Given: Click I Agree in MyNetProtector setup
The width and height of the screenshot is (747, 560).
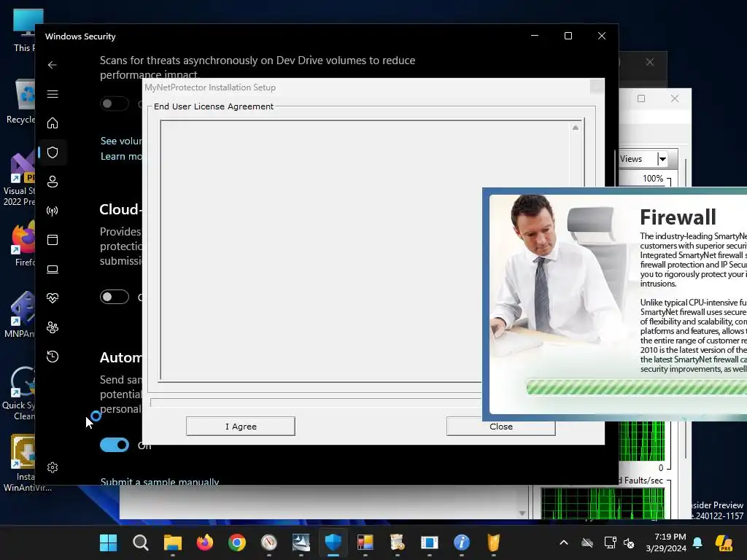Looking at the screenshot, I should pos(241,426).
